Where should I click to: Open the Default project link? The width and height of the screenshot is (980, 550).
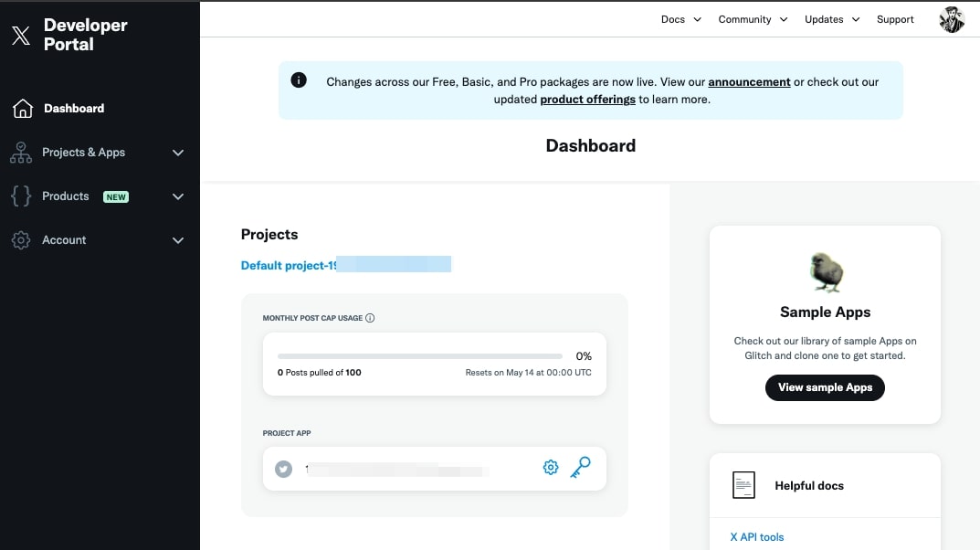coord(345,265)
